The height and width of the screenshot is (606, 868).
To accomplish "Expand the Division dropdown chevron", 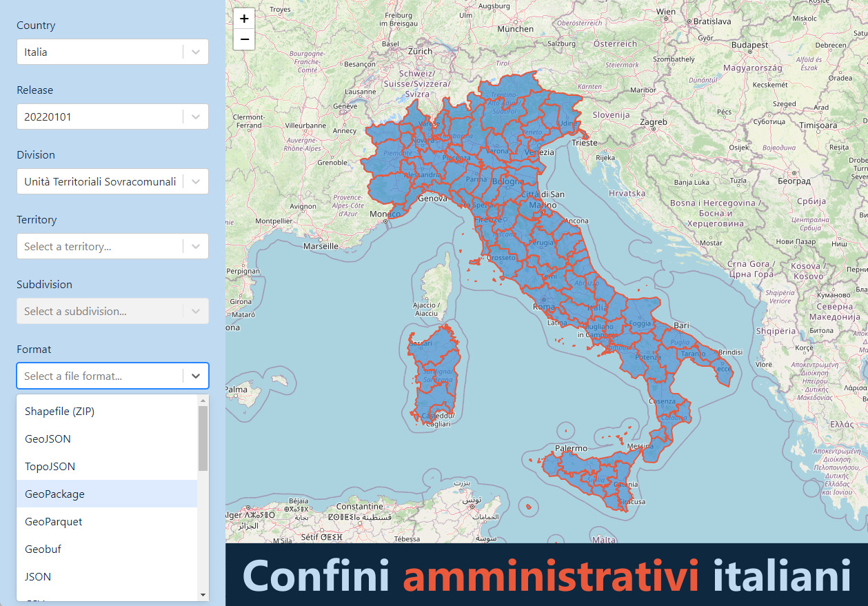I will 196,181.
